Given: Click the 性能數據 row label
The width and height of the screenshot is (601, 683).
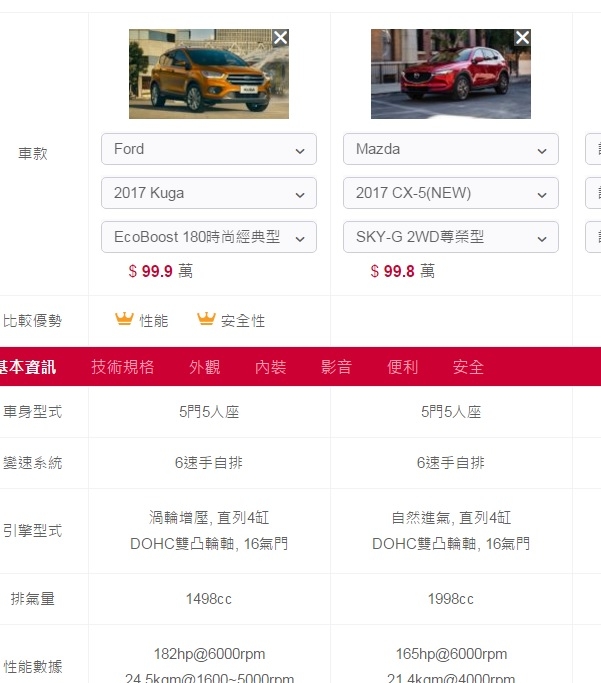Looking at the screenshot, I should (32, 666).
